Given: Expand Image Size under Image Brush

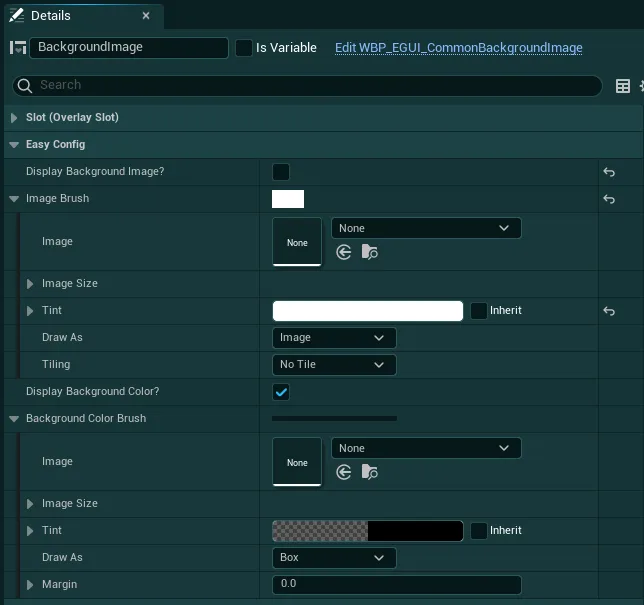Looking at the screenshot, I should tap(30, 284).
